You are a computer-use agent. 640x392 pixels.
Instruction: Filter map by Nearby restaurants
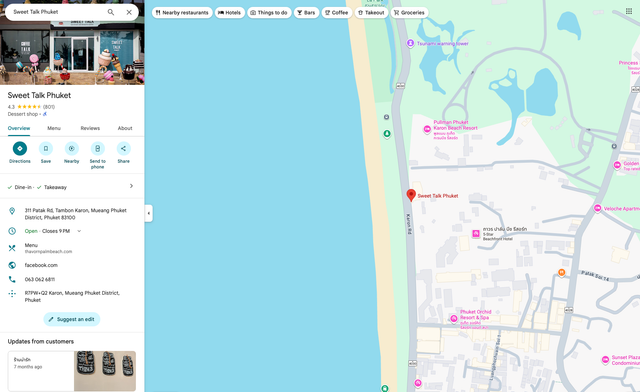[182, 13]
